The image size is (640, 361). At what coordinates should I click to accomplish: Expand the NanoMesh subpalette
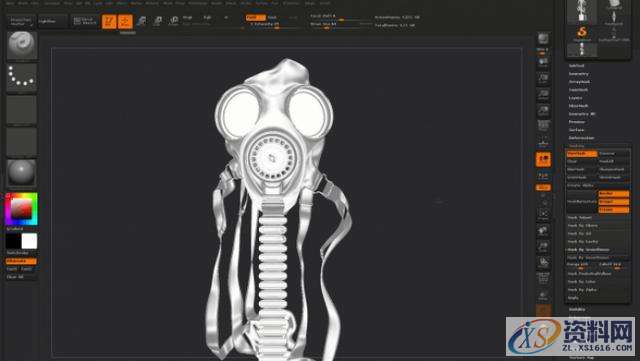tap(578, 90)
